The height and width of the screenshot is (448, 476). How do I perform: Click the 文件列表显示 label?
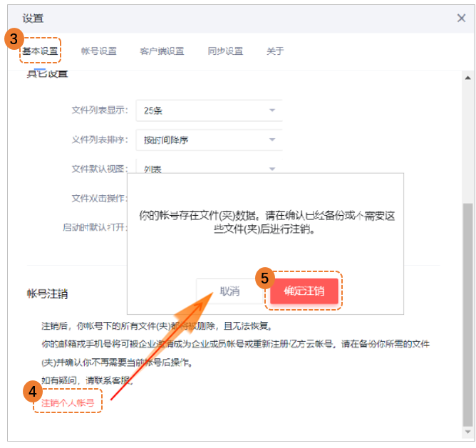pos(100,110)
